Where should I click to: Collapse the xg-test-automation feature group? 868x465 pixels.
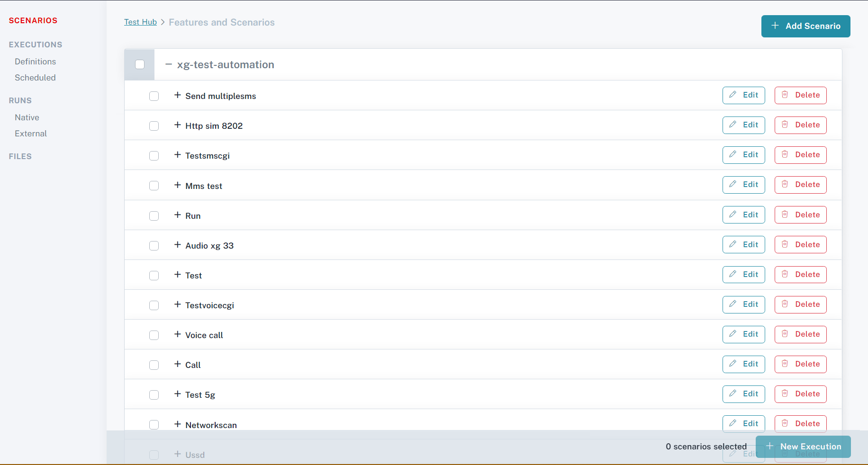[x=168, y=64]
